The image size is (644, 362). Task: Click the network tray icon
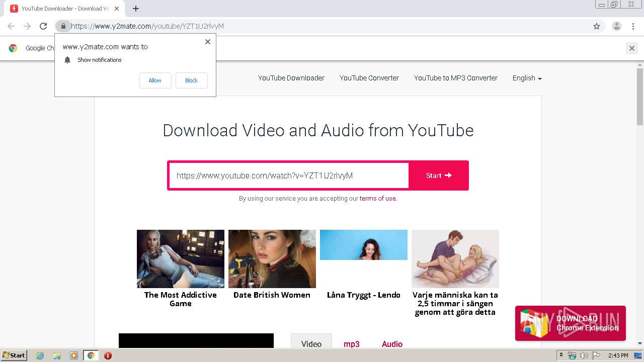coord(572,355)
